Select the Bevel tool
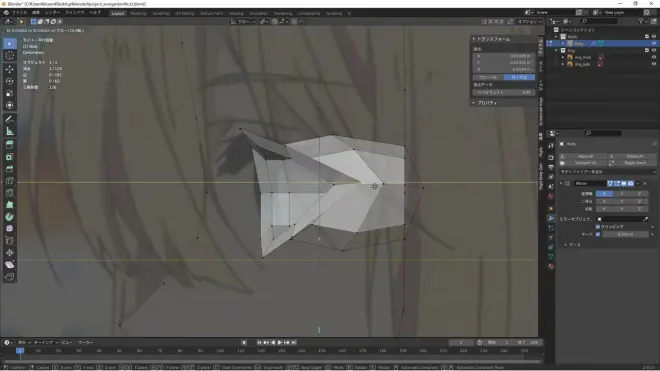660x371 pixels. pos(10,169)
